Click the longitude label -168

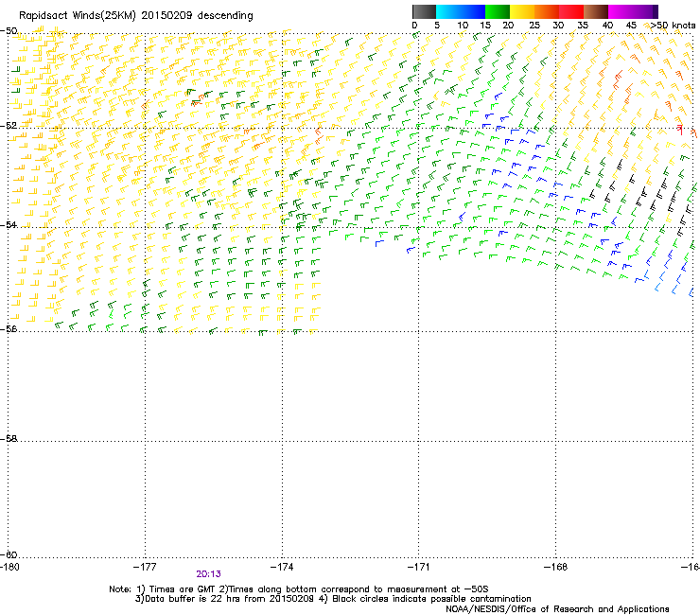(556, 567)
